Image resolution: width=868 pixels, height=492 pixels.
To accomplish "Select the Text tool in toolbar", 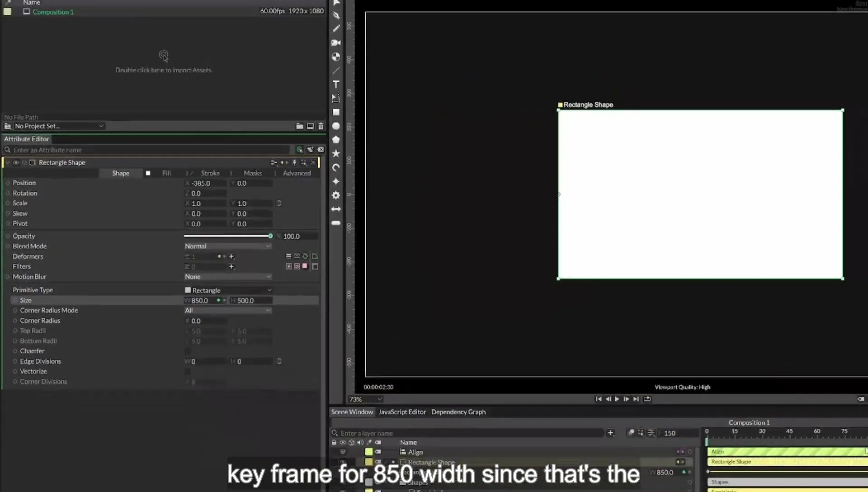I will coord(336,84).
